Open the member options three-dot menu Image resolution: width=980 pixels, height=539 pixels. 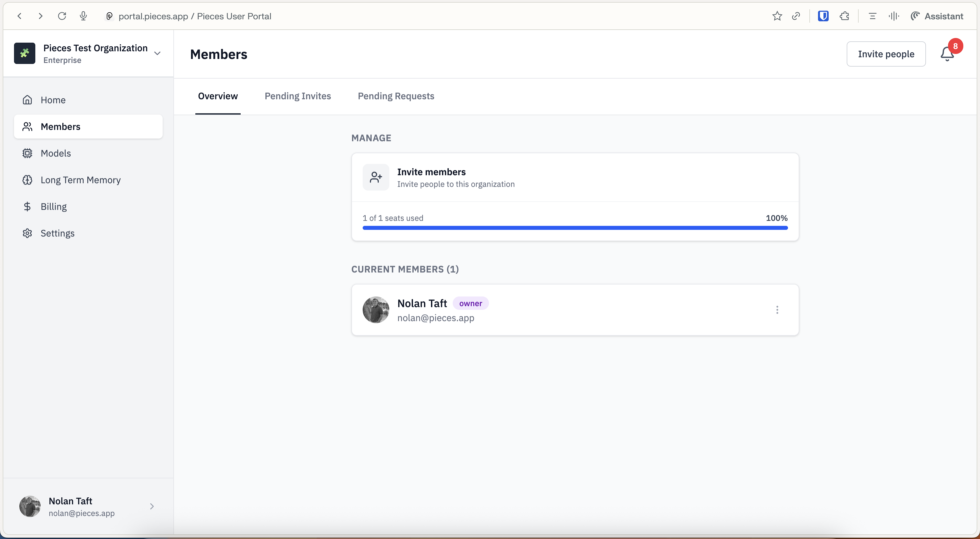[x=777, y=310]
